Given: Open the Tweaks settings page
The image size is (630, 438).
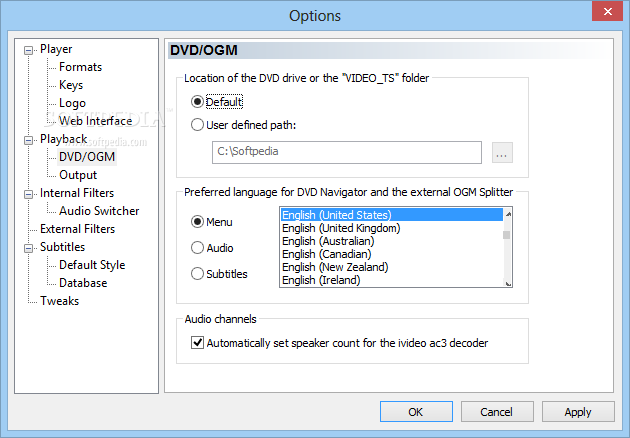Looking at the screenshot, I should [59, 301].
